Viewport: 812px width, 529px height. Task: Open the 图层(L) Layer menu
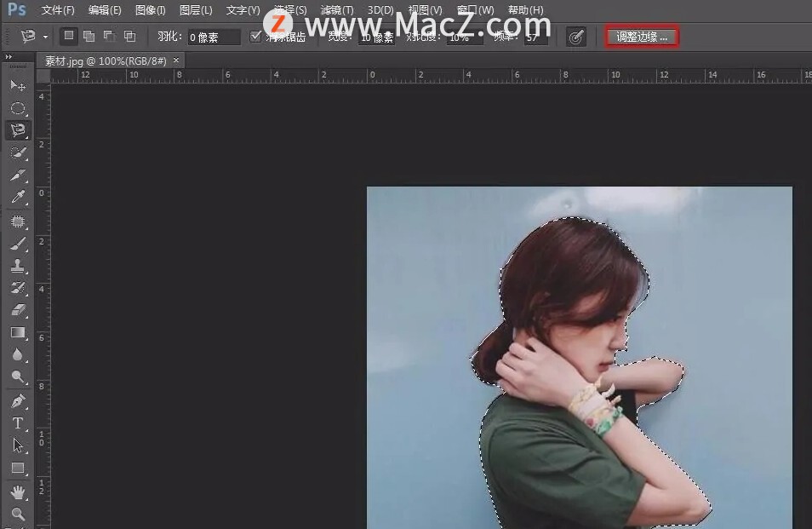pos(196,10)
